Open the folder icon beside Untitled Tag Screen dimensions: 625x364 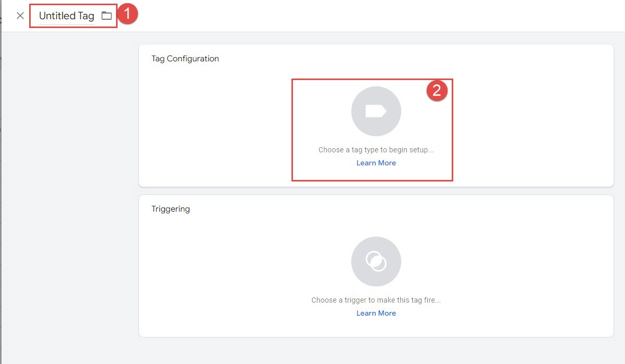tap(107, 16)
